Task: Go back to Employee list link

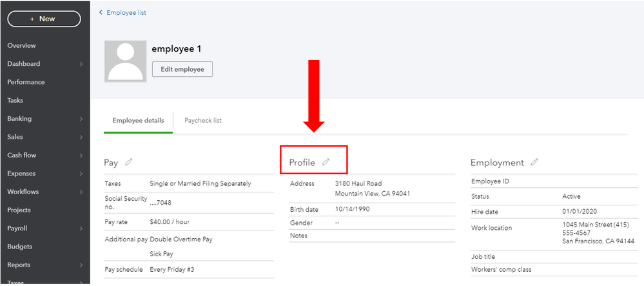Action: (x=126, y=12)
